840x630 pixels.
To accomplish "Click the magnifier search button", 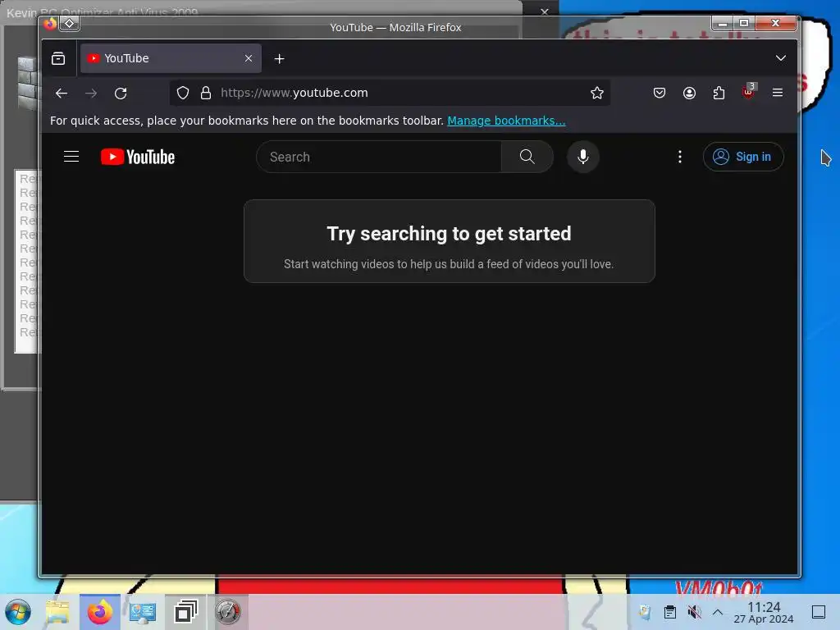I will point(527,157).
